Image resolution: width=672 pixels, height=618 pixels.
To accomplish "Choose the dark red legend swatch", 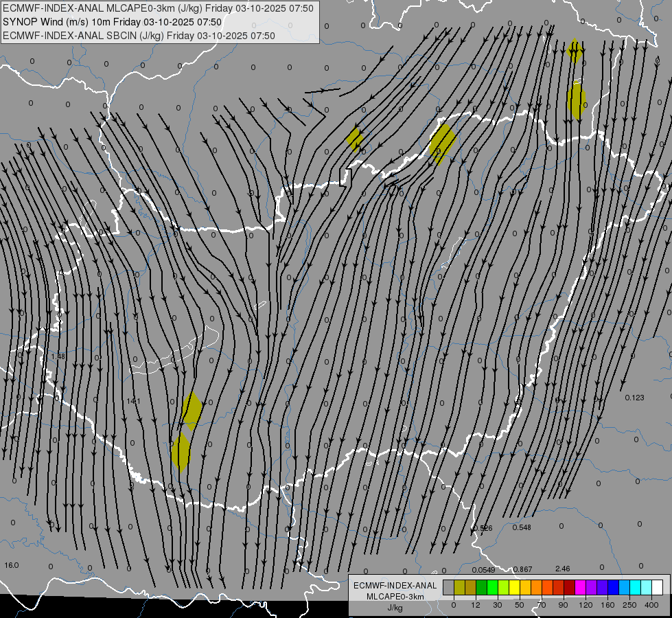I will pos(569,587).
